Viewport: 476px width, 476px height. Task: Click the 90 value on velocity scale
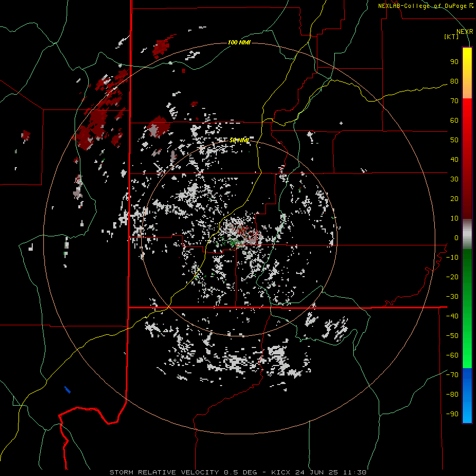[454, 62]
